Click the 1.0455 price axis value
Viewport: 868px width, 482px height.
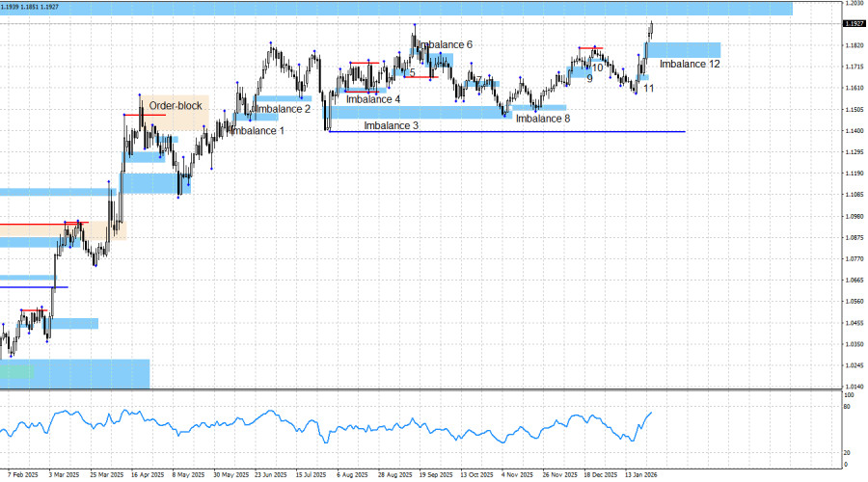854,323
